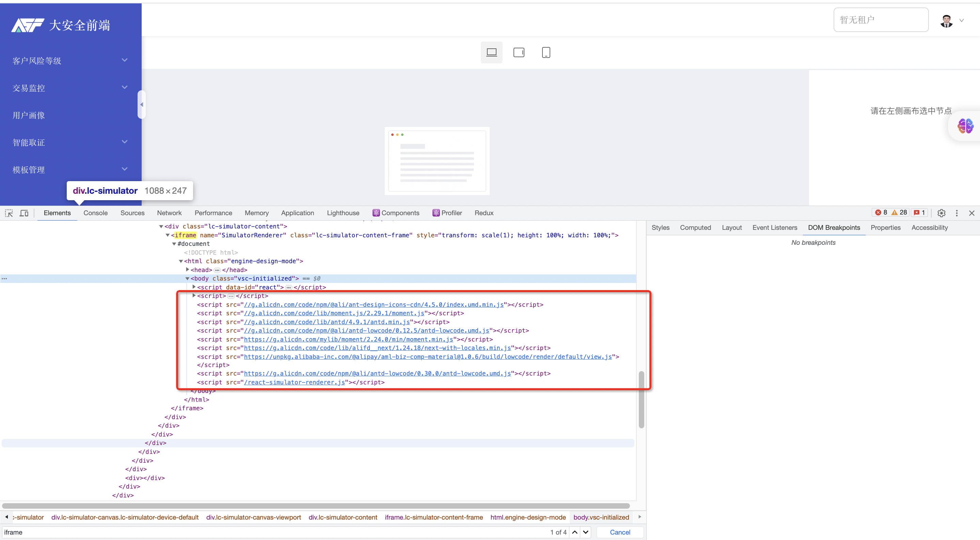The height and width of the screenshot is (540, 980).
Task: Open DevTools settings gear
Action: [x=941, y=213]
